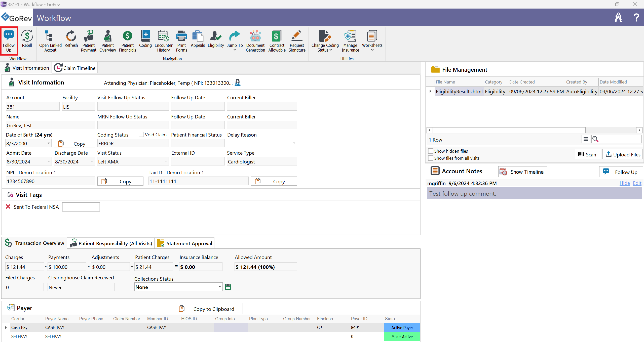644x342 pixels.
Task: Click Upload Files button
Action: (x=623, y=154)
